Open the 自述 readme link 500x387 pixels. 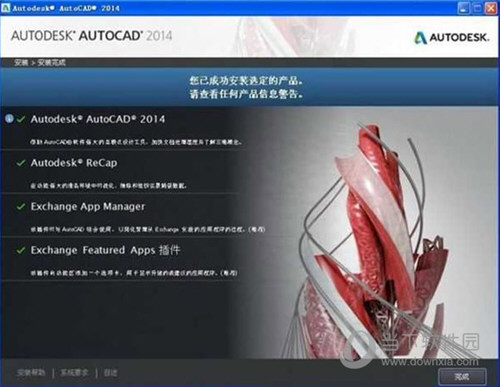[110, 373]
